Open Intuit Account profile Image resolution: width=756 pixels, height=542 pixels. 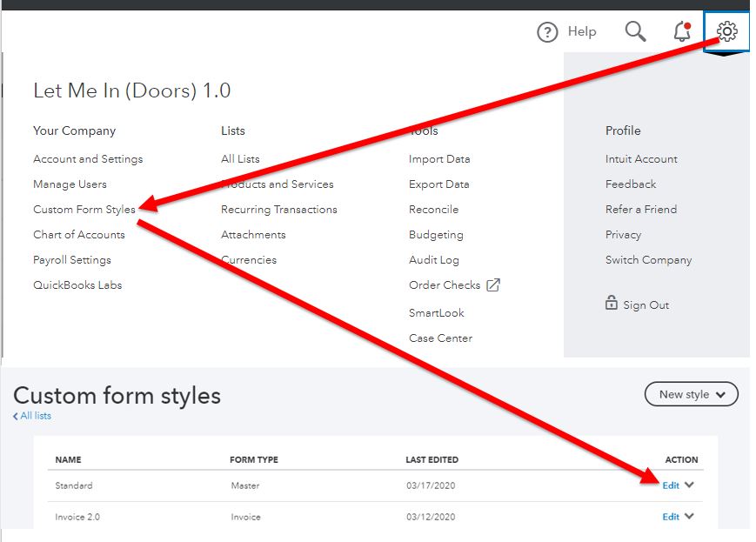coord(641,159)
